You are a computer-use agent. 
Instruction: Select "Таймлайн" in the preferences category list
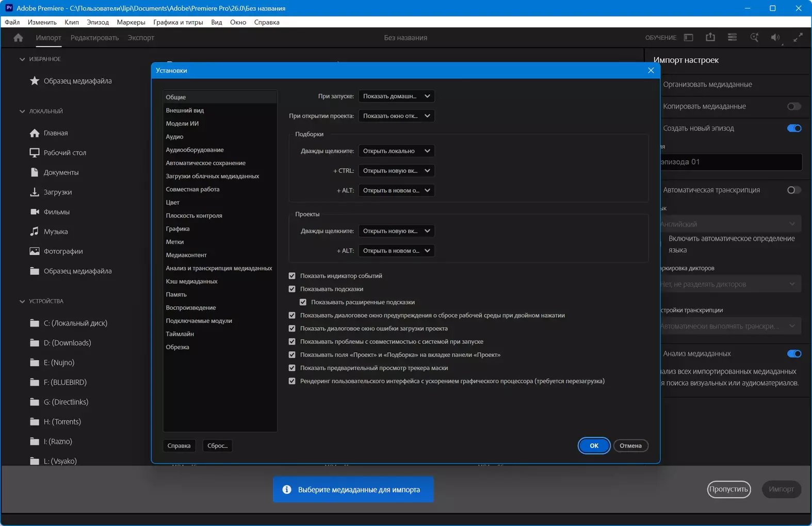click(x=180, y=334)
